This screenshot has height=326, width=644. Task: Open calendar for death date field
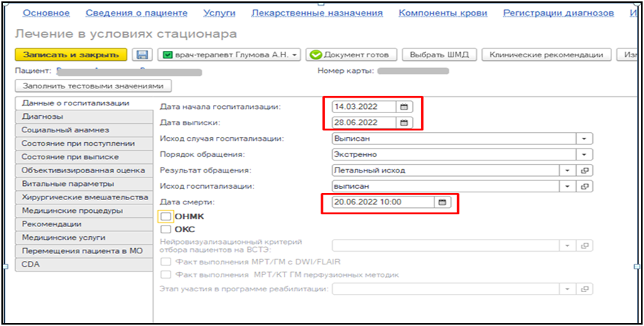(442, 202)
